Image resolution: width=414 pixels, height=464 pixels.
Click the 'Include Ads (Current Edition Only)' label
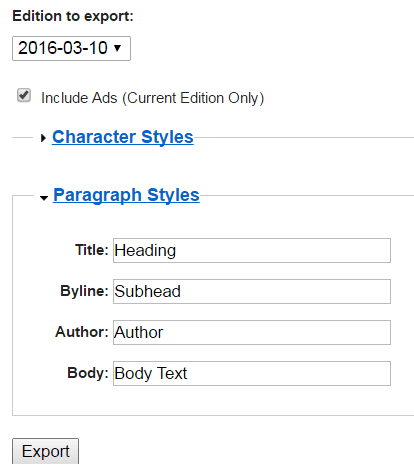pyautogui.click(x=153, y=98)
